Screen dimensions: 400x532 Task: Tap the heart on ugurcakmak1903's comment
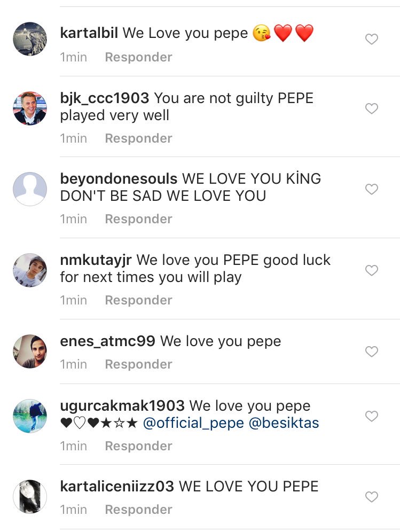(x=371, y=416)
